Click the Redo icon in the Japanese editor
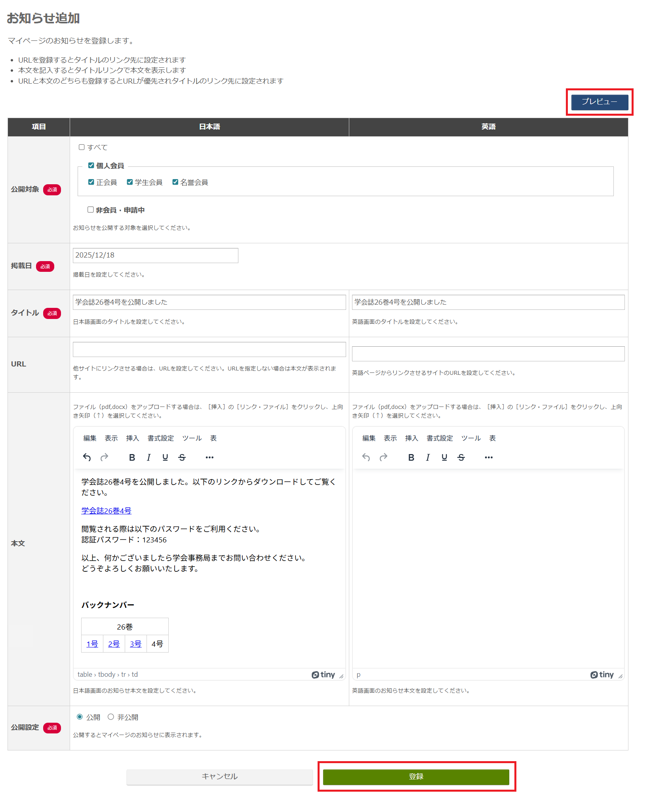 tap(104, 457)
